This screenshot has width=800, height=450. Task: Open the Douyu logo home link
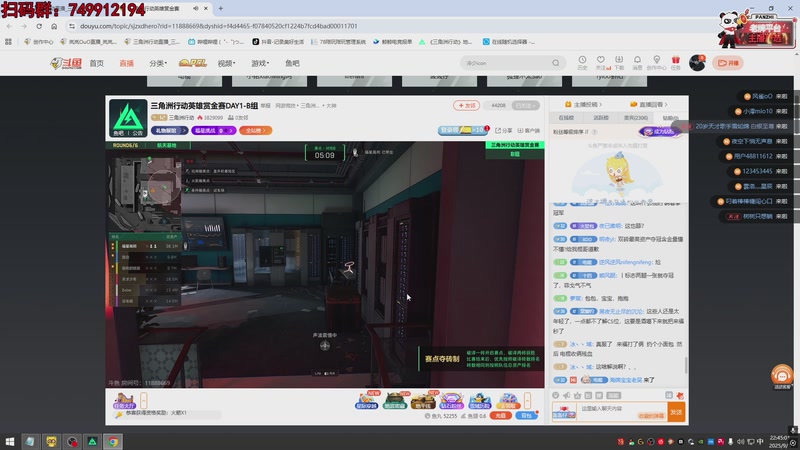pos(66,63)
